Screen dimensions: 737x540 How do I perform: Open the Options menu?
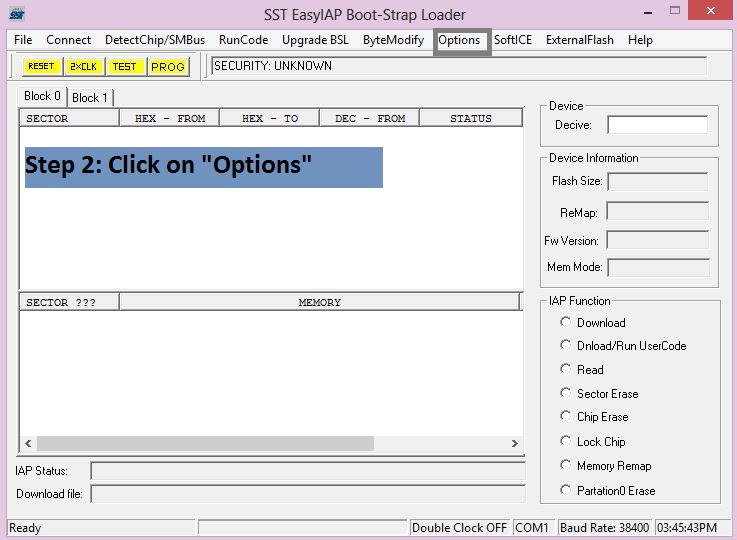(459, 40)
